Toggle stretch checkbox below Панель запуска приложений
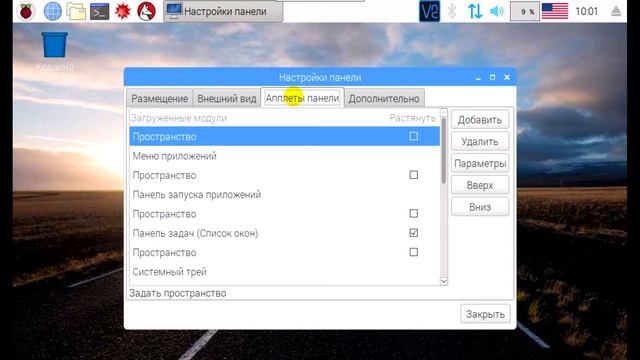The width and height of the screenshot is (640, 360). [413, 213]
